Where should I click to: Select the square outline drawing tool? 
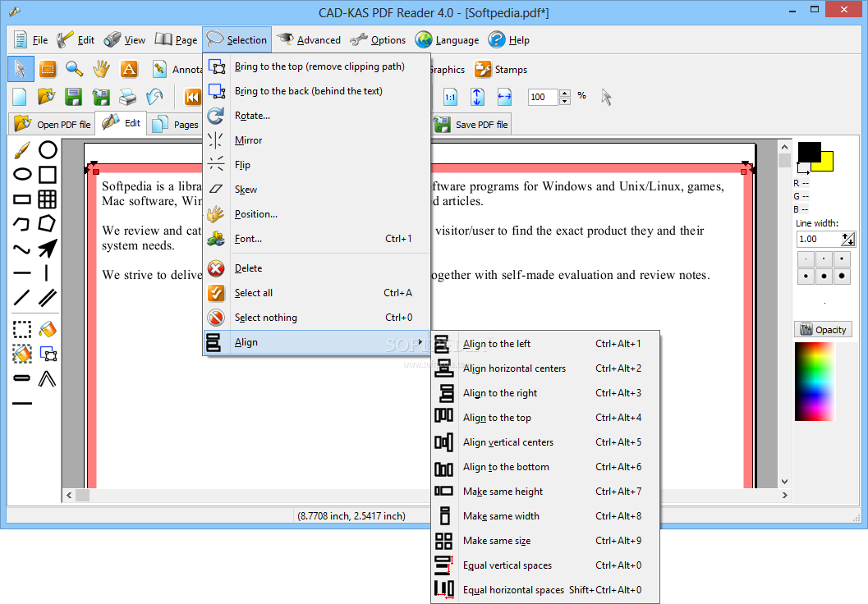(47, 175)
